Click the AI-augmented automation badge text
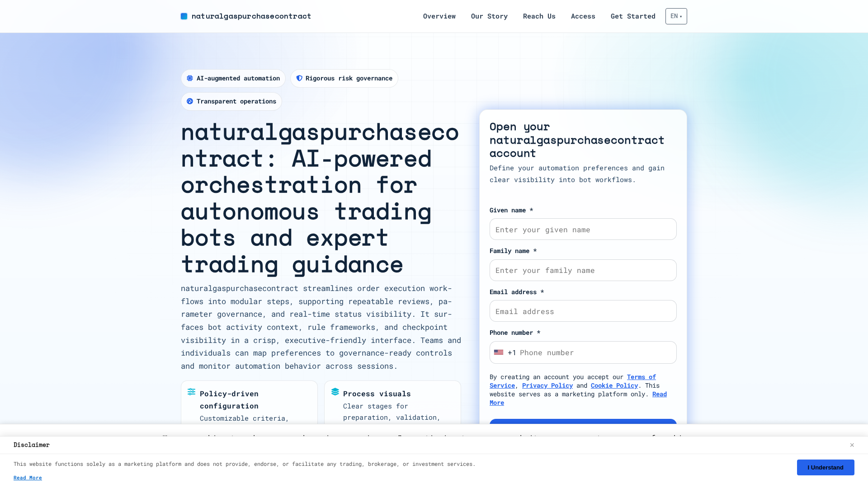 click(x=238, y=78)
